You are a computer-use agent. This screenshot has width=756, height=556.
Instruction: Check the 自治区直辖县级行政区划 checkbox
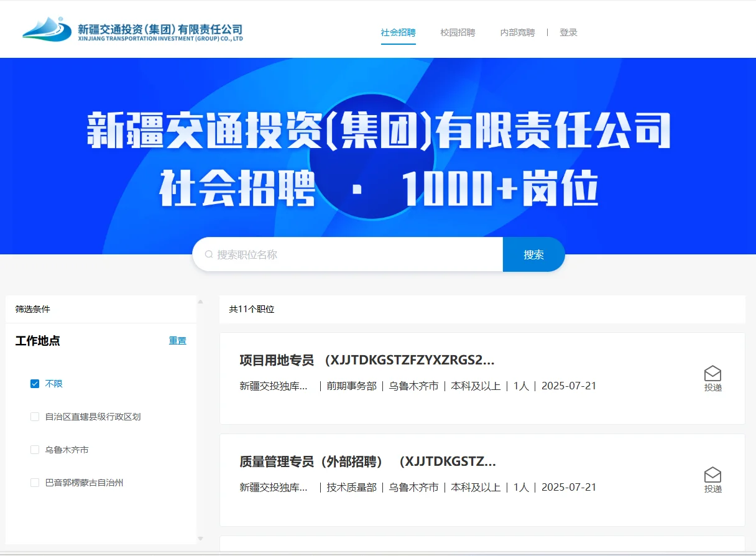(35, 417)
